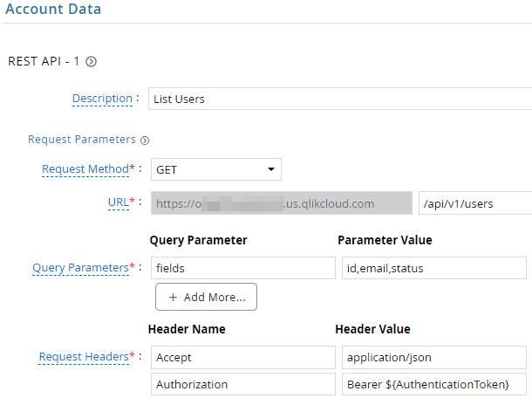The image size is (532, 398).
Task: Click the Description label link
Action: [102, 99]
